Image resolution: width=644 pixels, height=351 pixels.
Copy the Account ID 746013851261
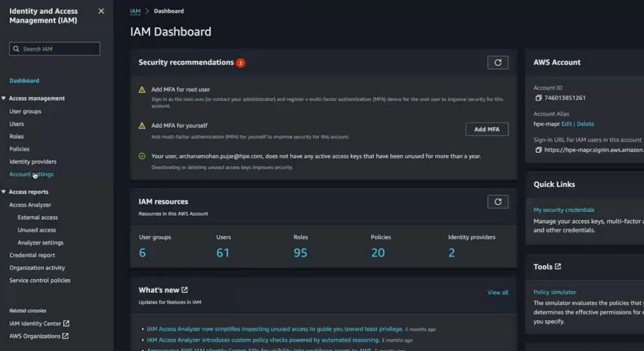coord(538,98)
